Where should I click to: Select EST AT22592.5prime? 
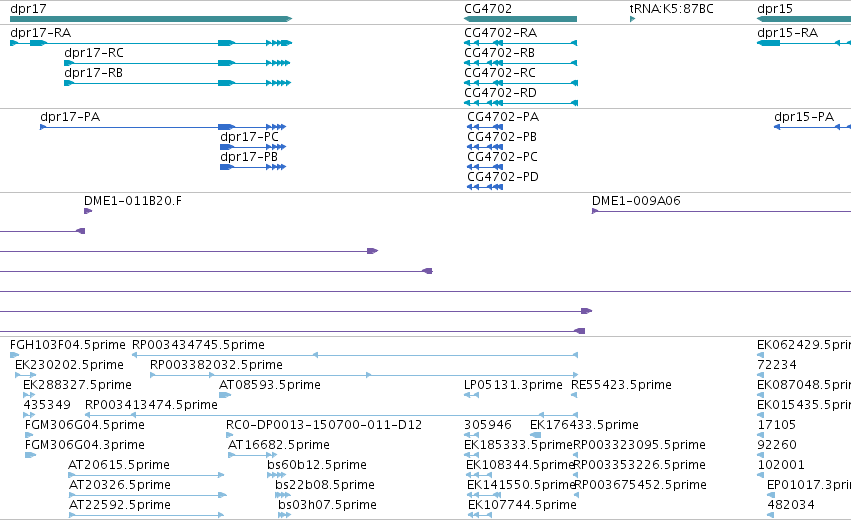coord(147,515)
